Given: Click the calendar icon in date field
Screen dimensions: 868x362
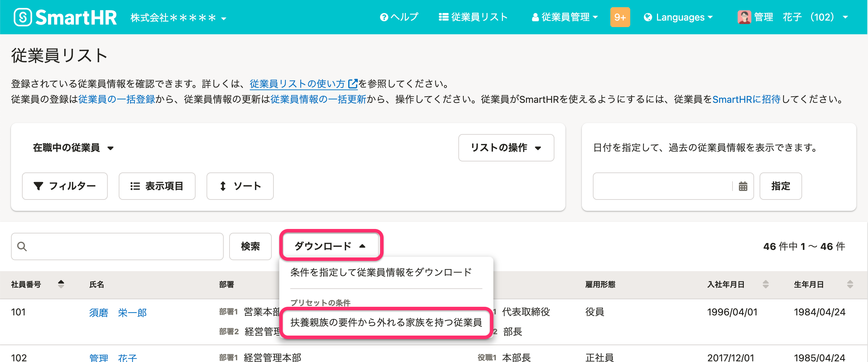Looking at the screenshot, I should 743,186.
